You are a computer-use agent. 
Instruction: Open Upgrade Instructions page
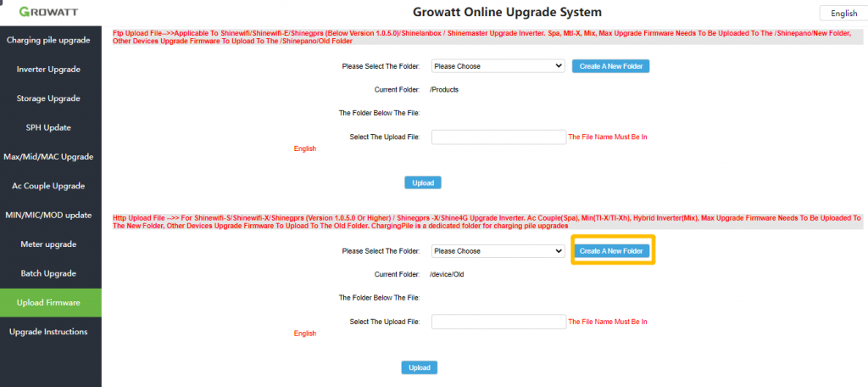(x=48, y=332)
